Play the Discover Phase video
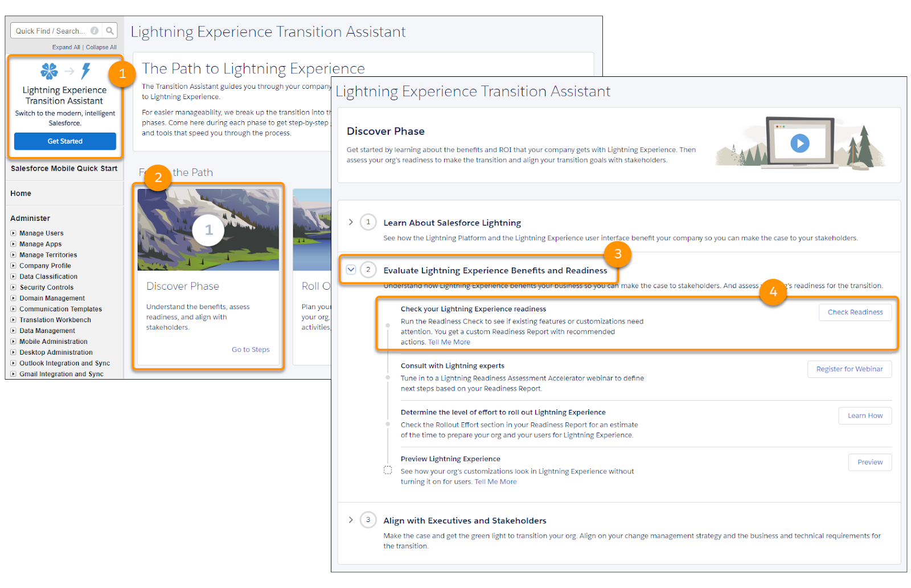911x588 pixels. pos(799,143)
